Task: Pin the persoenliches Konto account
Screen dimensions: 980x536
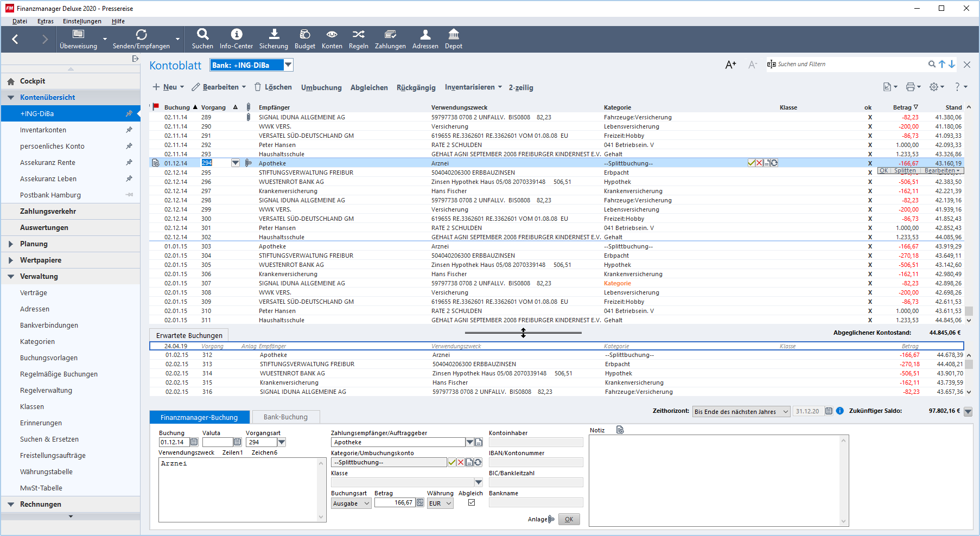Action: click(x=129, y=146)
